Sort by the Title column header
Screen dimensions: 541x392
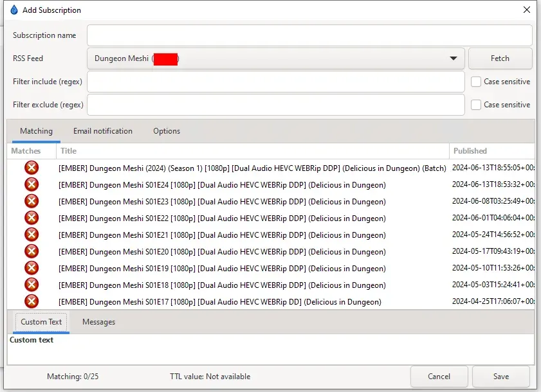(x=253, y=151)
